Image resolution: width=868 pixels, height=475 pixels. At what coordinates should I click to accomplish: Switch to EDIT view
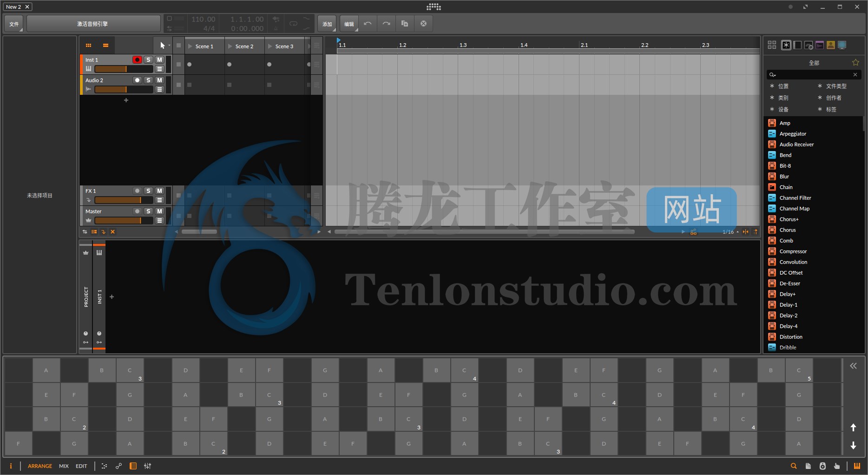coord(81,466)
